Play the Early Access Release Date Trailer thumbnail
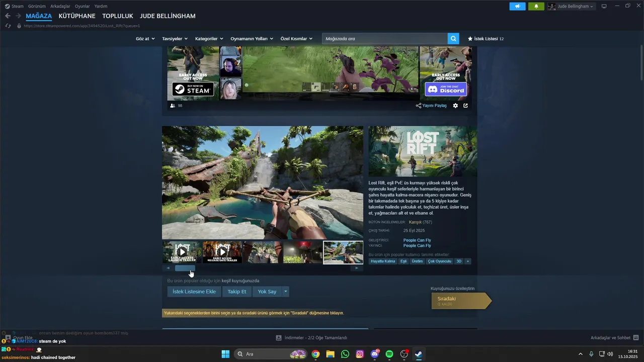Viewport: 644px width, 362px height. pyautogui.click(x=222, y=252)
